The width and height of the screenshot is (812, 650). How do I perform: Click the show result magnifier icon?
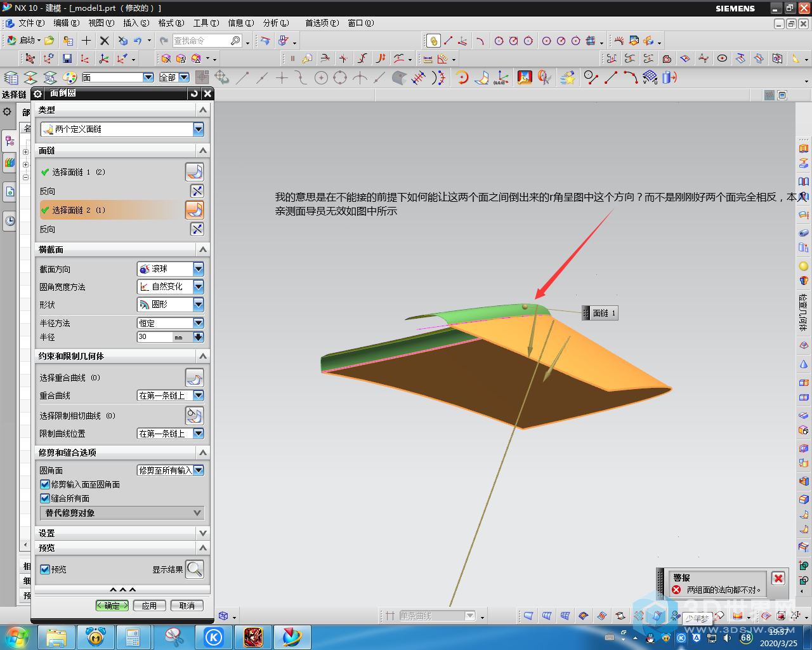(x=195, y=569)
